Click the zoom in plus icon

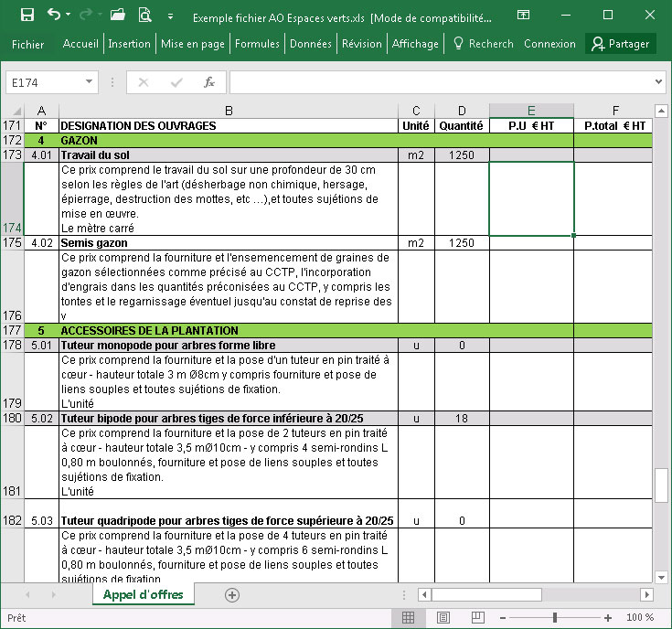[608, 618]
